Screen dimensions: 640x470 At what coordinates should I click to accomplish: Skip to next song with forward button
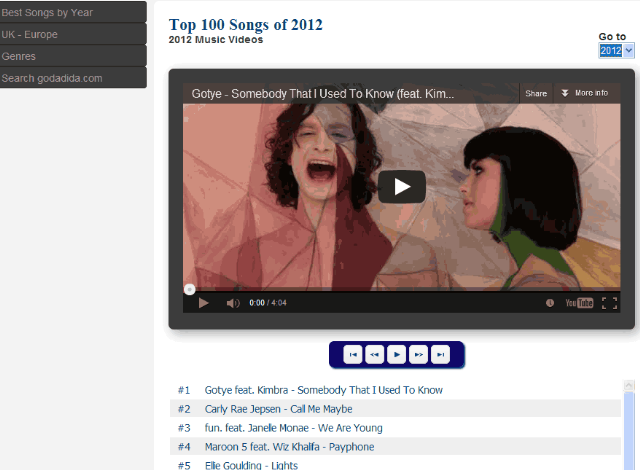pyautogui.click(x=419, y=355)
